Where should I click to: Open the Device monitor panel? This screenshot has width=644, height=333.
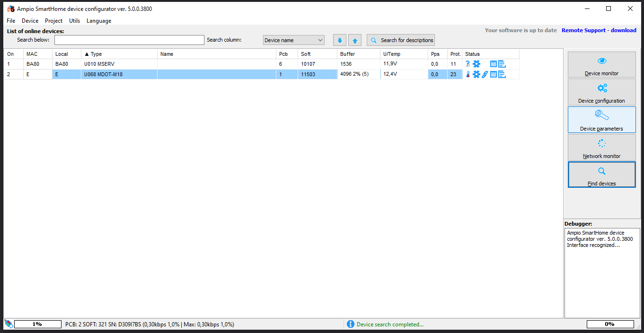pos(602,64)
